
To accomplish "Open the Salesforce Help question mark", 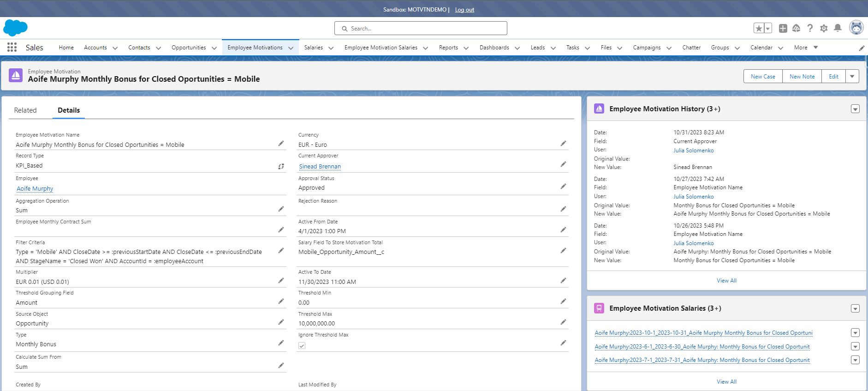I will click(x=810, y=28).
